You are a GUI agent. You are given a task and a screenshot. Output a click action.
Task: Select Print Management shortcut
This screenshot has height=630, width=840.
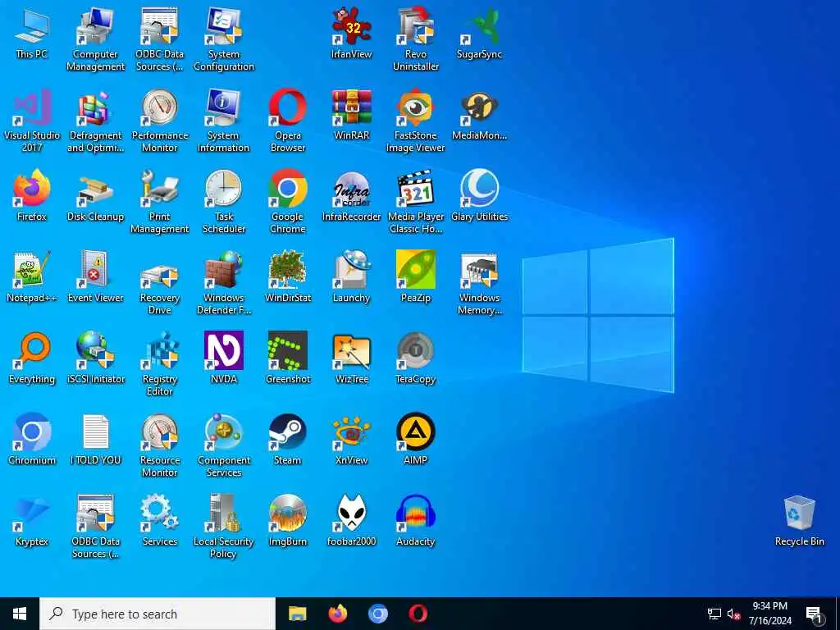coord(160,202)
